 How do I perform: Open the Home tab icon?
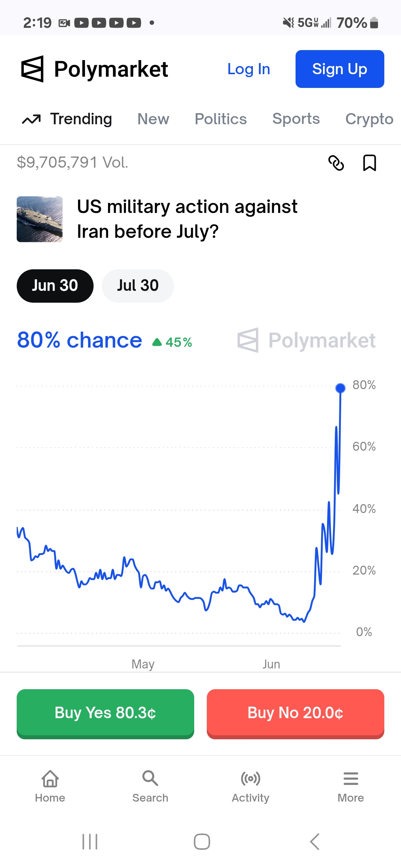[50, 779]
